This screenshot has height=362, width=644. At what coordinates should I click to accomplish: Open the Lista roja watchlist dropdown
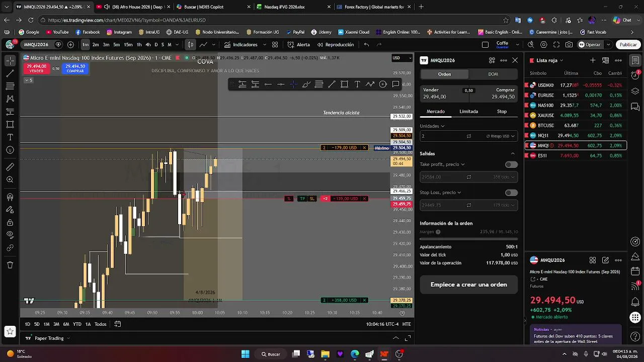coord(550,60)
